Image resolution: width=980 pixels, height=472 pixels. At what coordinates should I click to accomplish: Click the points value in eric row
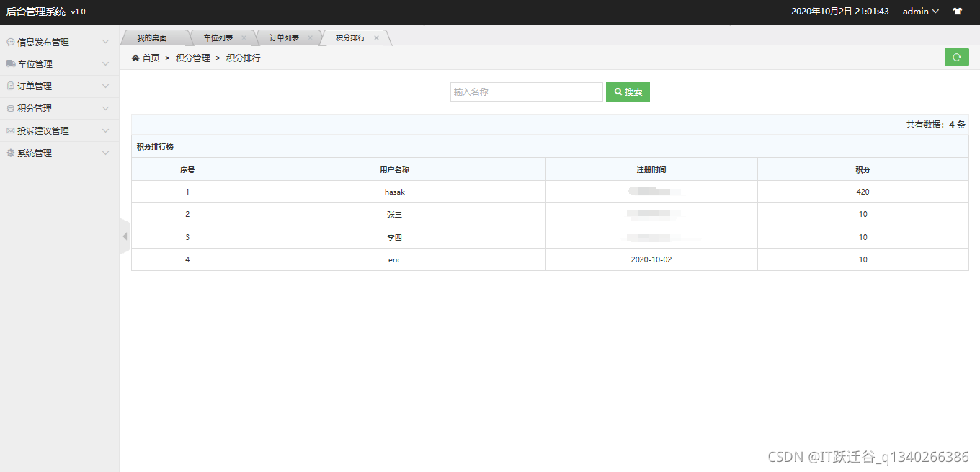(x=863, y=259)
